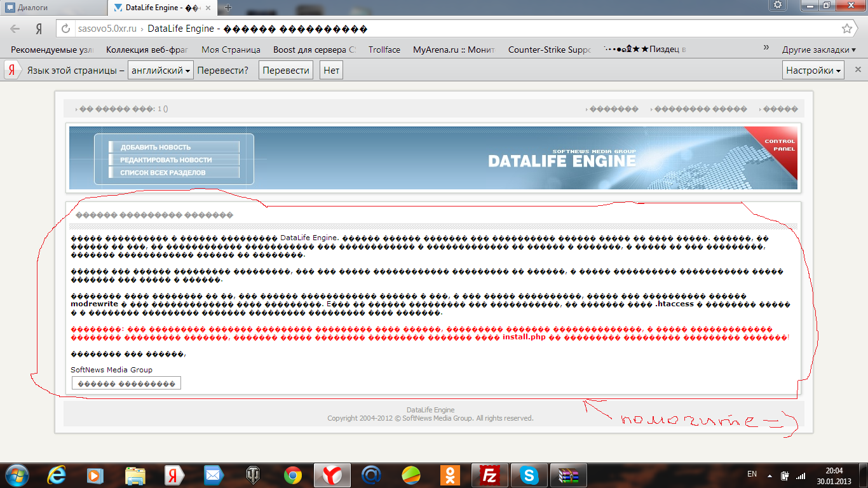Show hidden tray icons arrow
Viewport: 868px width, 488px height.
coord(770,475)
